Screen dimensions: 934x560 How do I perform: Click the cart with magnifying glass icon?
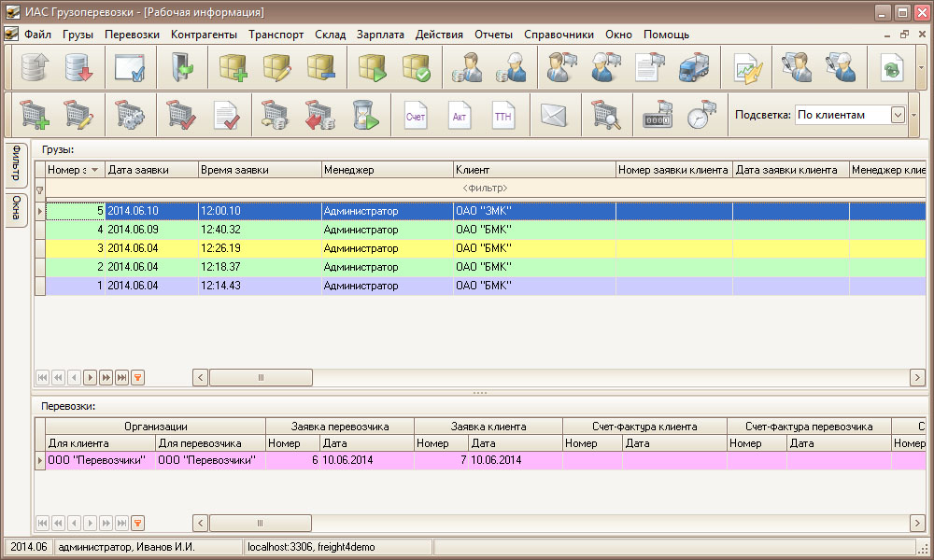pyautogui.click(x=607, y=116)
